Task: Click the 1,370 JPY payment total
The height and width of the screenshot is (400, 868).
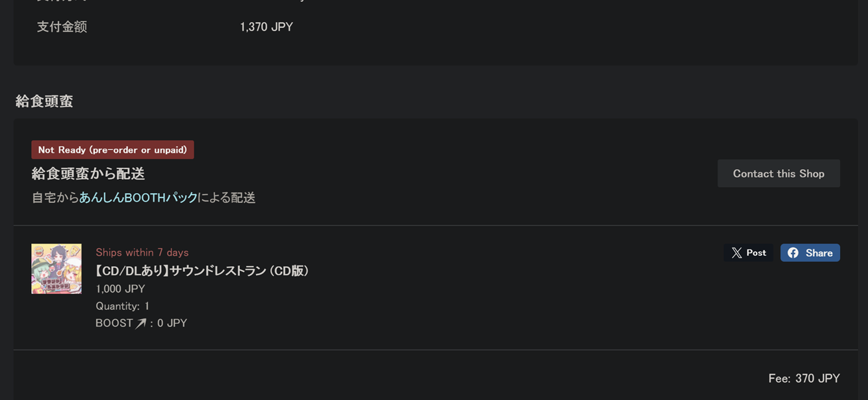Action: [x=267, y=27]
